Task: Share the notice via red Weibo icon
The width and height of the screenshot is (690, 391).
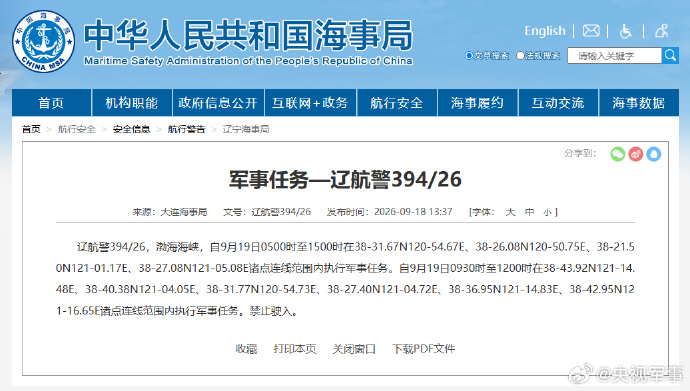Action: point(636,154)
